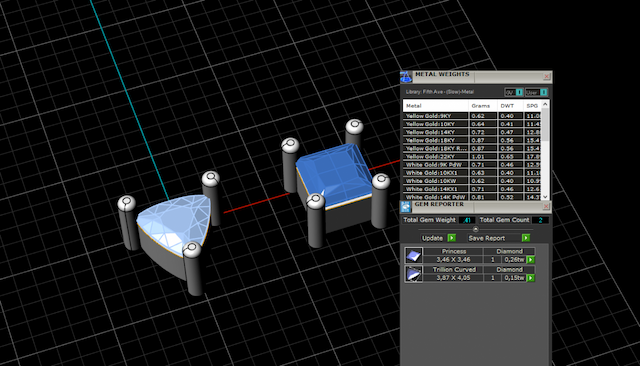This screenshot has height=366, width=640.
Task: Click the Metal Weights panel scale icon
Action: pyautogui.click(x=406, y=77)
